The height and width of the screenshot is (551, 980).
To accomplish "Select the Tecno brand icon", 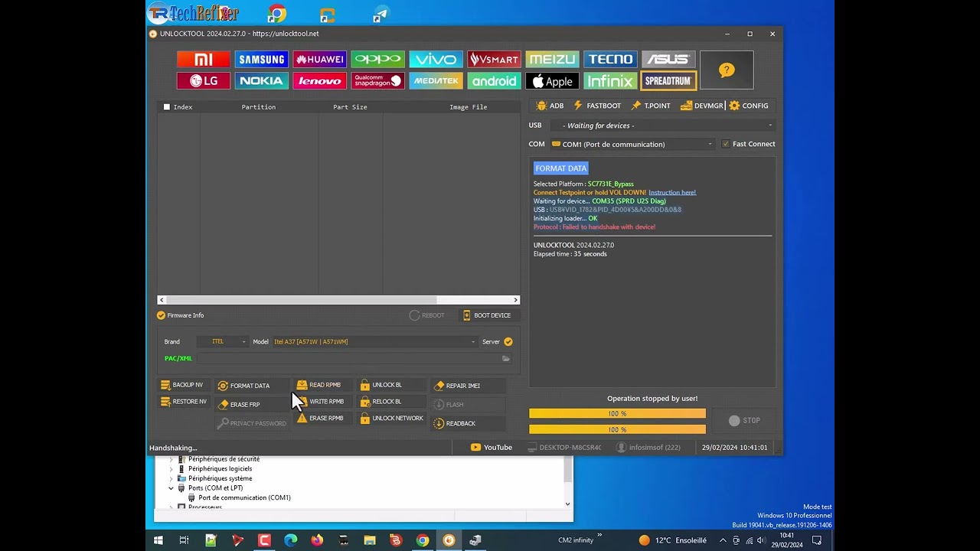I will tap(610, 60).
